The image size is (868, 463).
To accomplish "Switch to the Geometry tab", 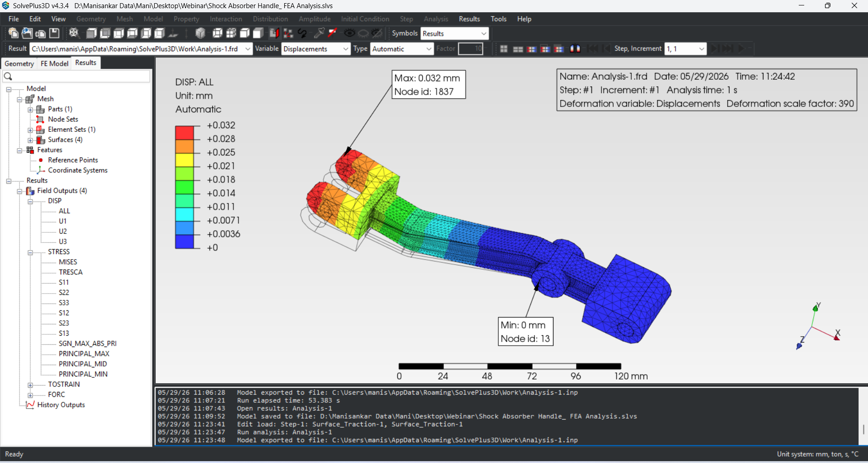I will tap(19, 63).
